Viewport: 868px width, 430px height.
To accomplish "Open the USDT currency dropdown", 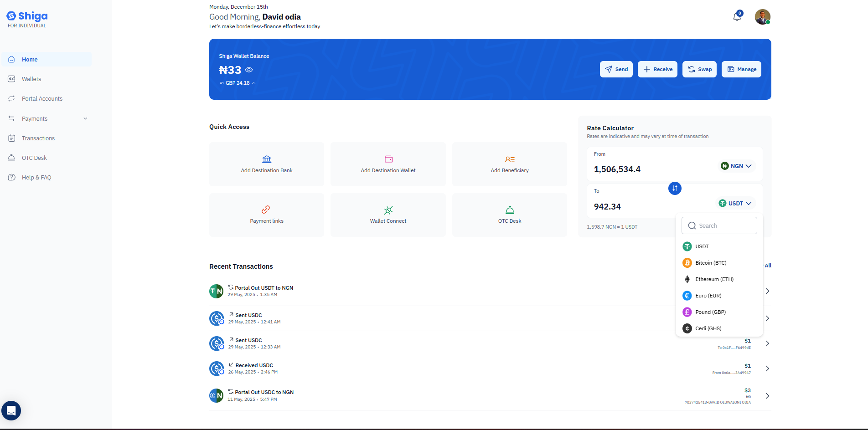I will click(735, 203).
